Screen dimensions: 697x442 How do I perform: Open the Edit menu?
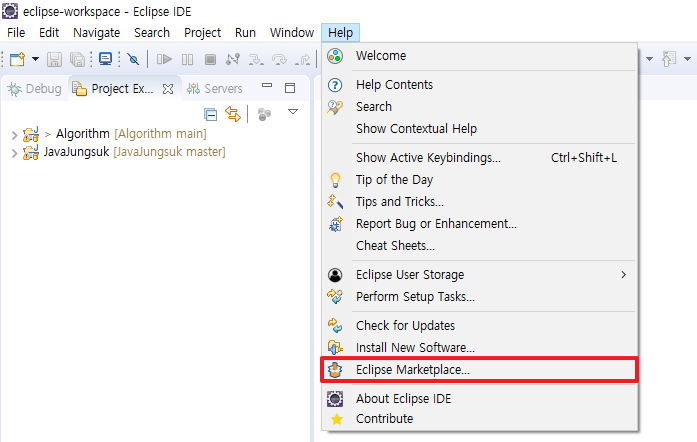click(49, 32)
